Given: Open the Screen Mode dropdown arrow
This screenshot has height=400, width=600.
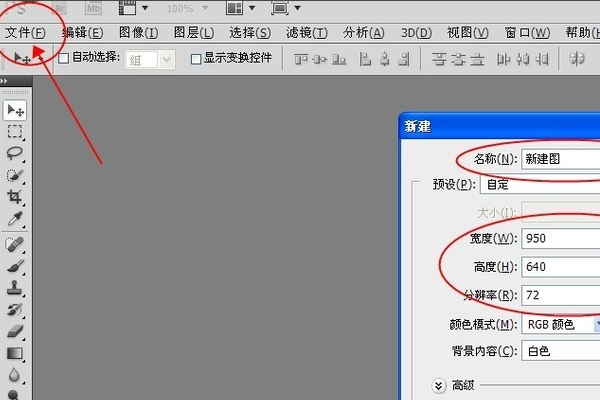Looking at the screenshot, I should click(x=297, y=8).
